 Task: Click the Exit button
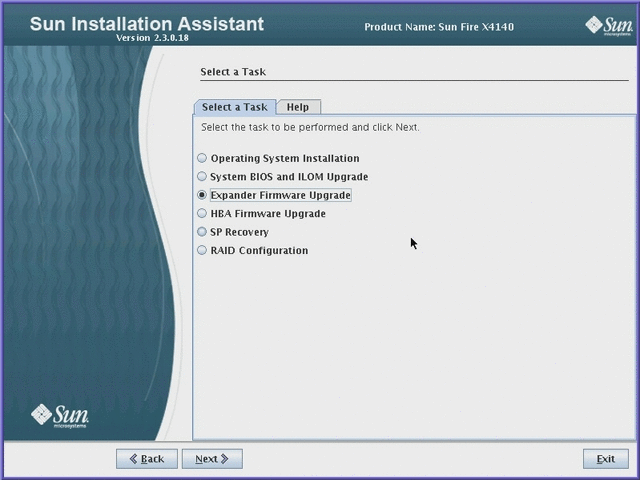(606, 459)
